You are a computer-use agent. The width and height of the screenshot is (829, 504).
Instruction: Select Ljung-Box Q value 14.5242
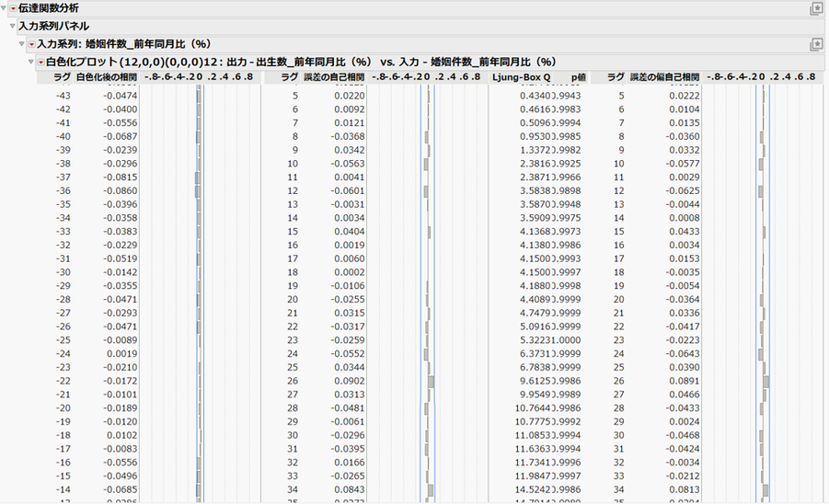pos(533,489)
